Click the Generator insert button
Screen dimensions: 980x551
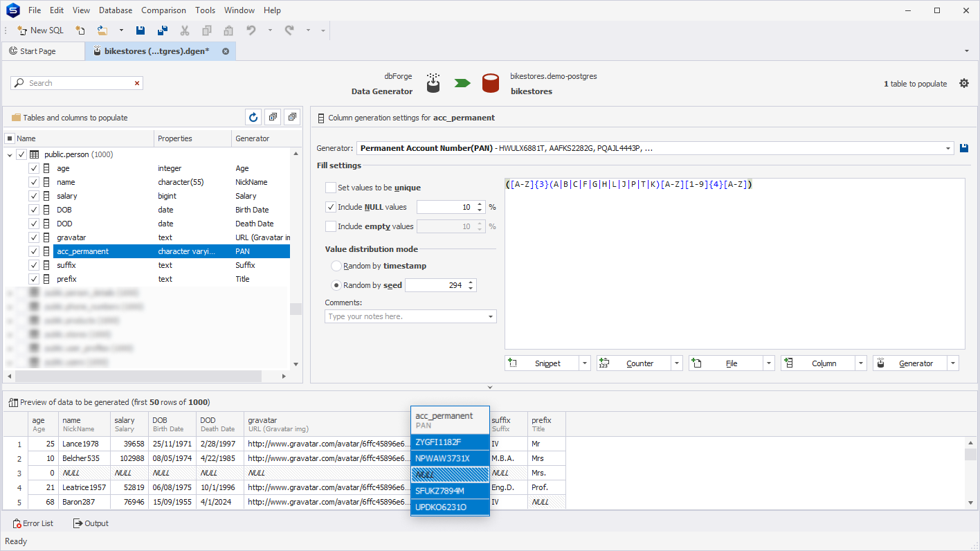tap(909, 363)
